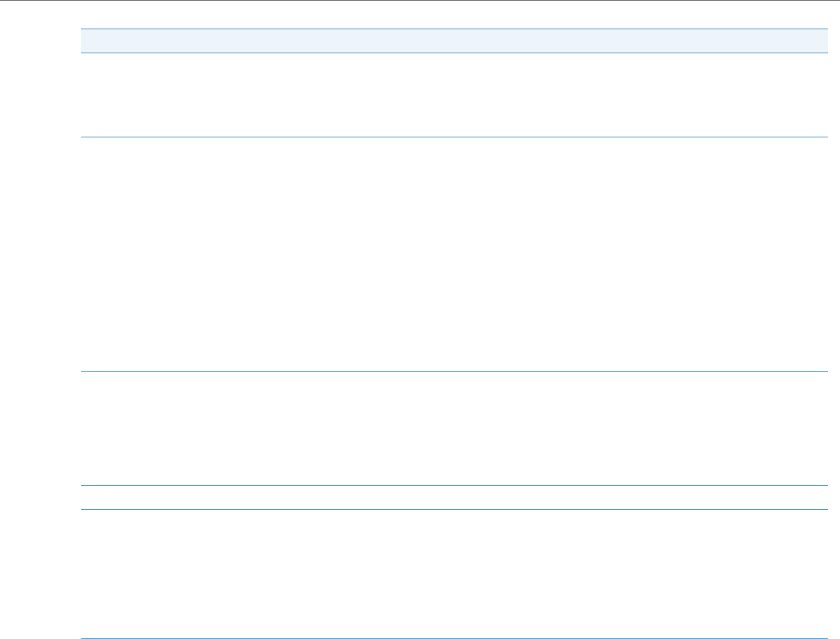Click the gray border line atop the page
This screenshot has width=840, height=639.
(x=420, y=1)
